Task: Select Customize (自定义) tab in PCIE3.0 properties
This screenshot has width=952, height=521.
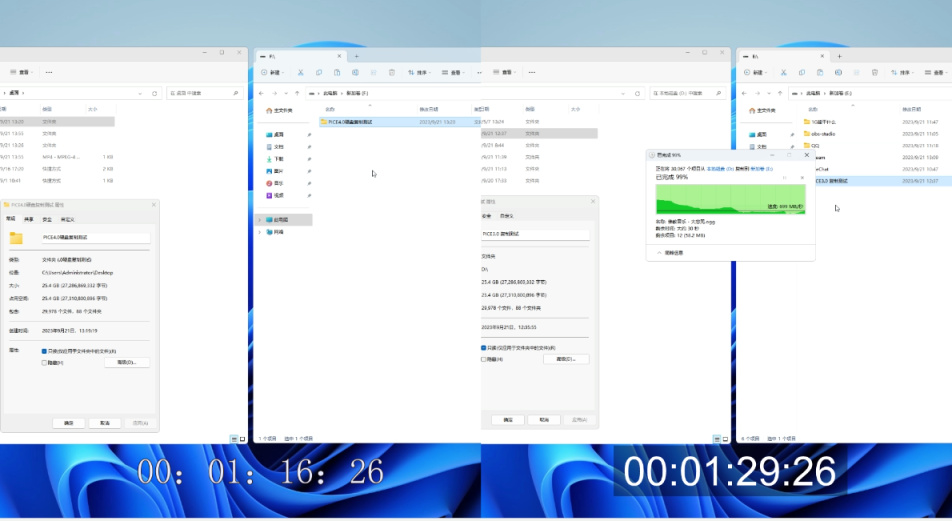Action: click(x=506, y=216)
